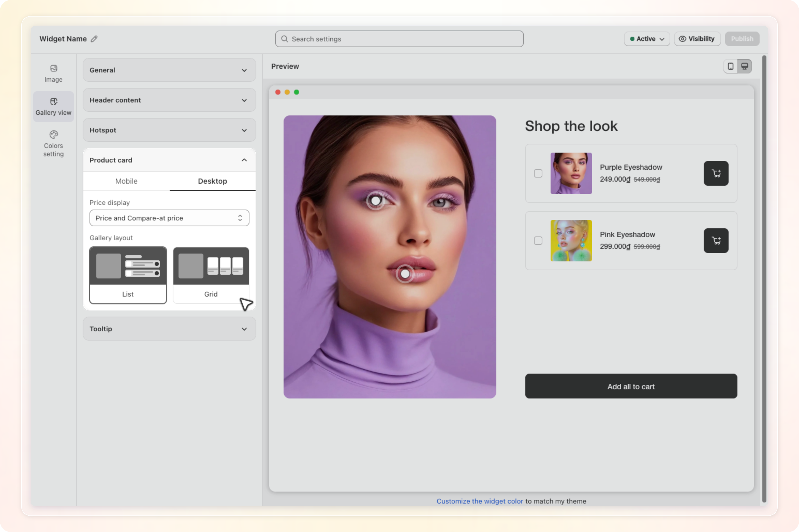Click the search magnifier icon

point(284,39)
